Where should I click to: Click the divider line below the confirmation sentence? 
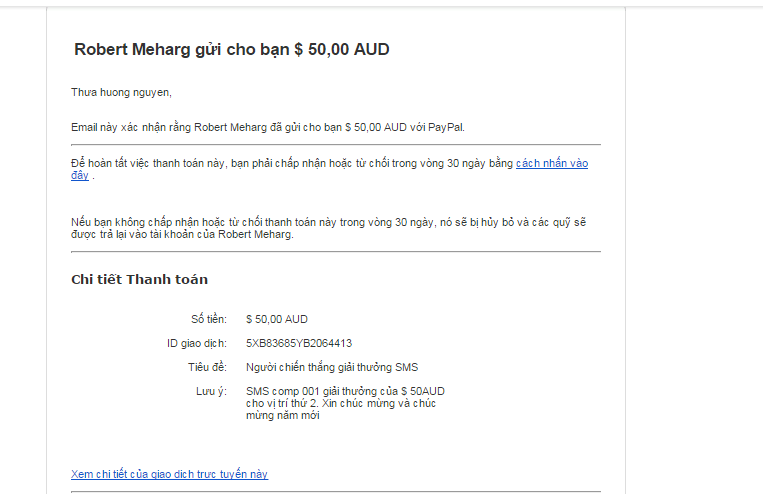point(336,145)
